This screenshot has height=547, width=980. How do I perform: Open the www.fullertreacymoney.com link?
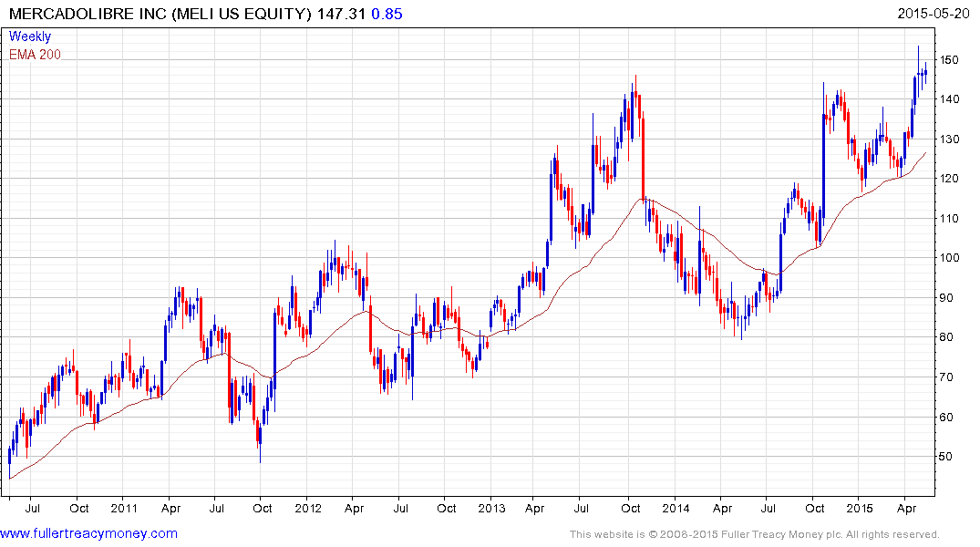coord(88,533)
